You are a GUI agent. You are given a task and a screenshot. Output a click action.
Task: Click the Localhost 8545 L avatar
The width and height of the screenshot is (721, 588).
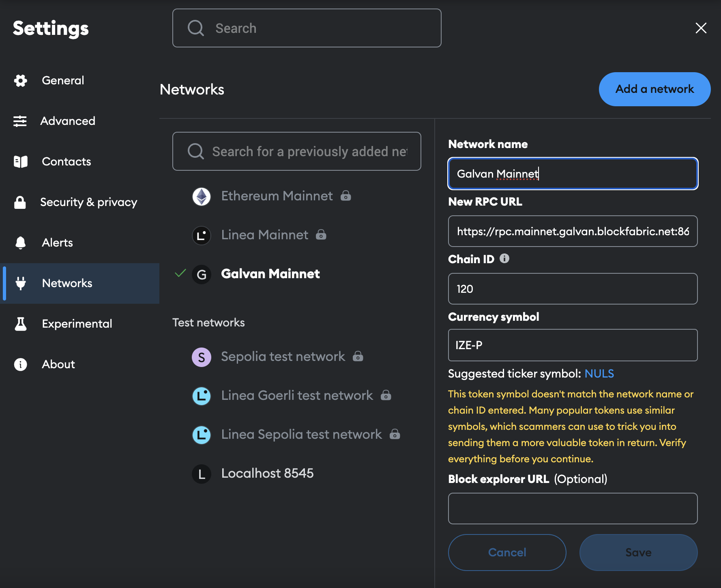pos(202,474)
